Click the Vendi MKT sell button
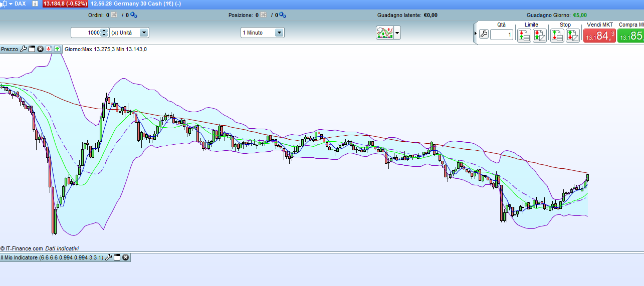This screenshot has height=286, width=644. point(599,35)
